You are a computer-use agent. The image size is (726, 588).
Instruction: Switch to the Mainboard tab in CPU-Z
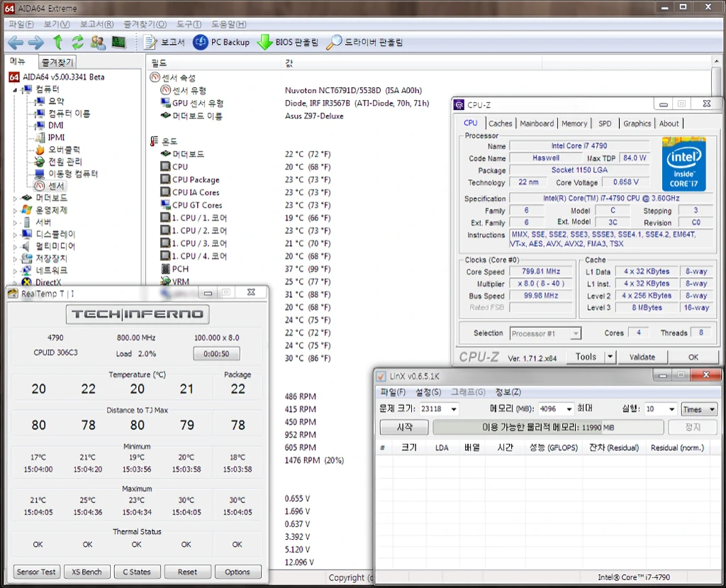[537, 123]
